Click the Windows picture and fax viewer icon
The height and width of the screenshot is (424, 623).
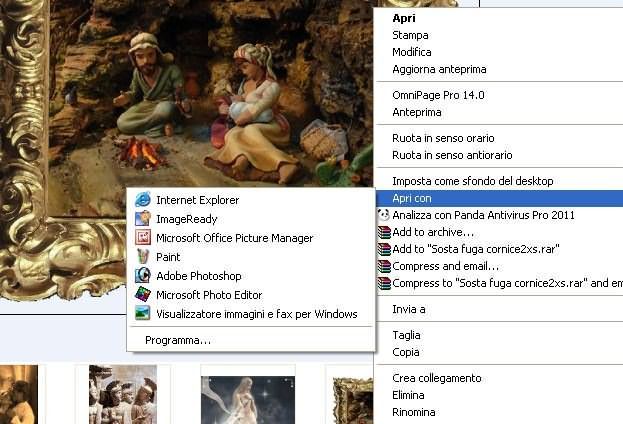point(143,313)
